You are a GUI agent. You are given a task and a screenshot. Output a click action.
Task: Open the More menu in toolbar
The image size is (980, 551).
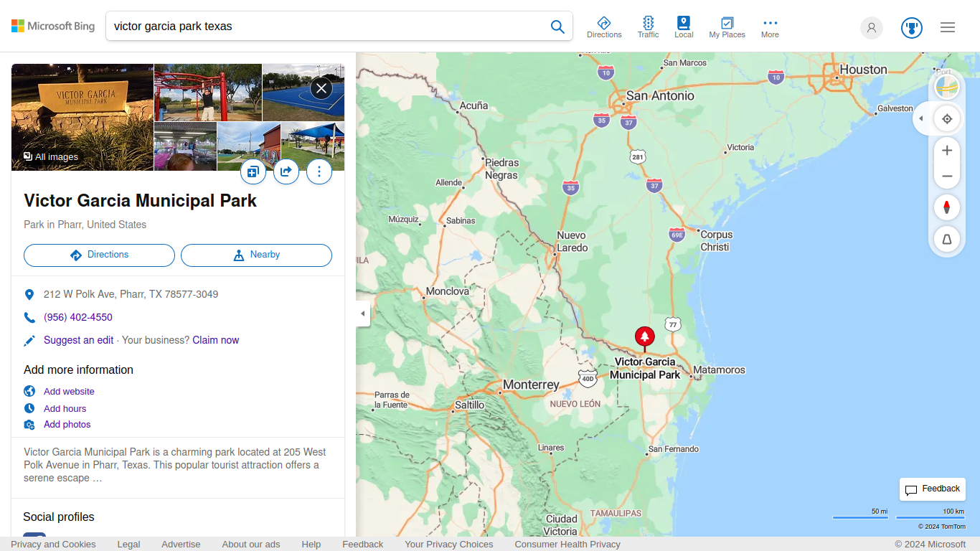point(770,27)
